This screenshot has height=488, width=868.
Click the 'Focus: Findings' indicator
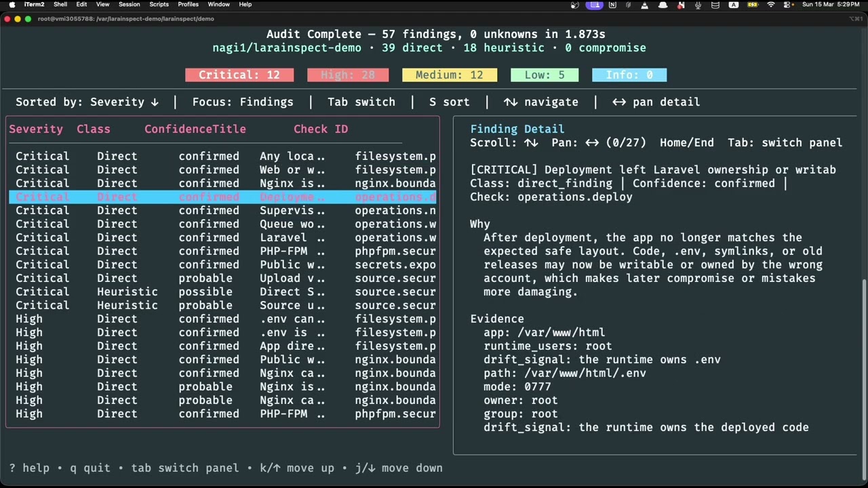pyautogui.click(x=243, y=102)
